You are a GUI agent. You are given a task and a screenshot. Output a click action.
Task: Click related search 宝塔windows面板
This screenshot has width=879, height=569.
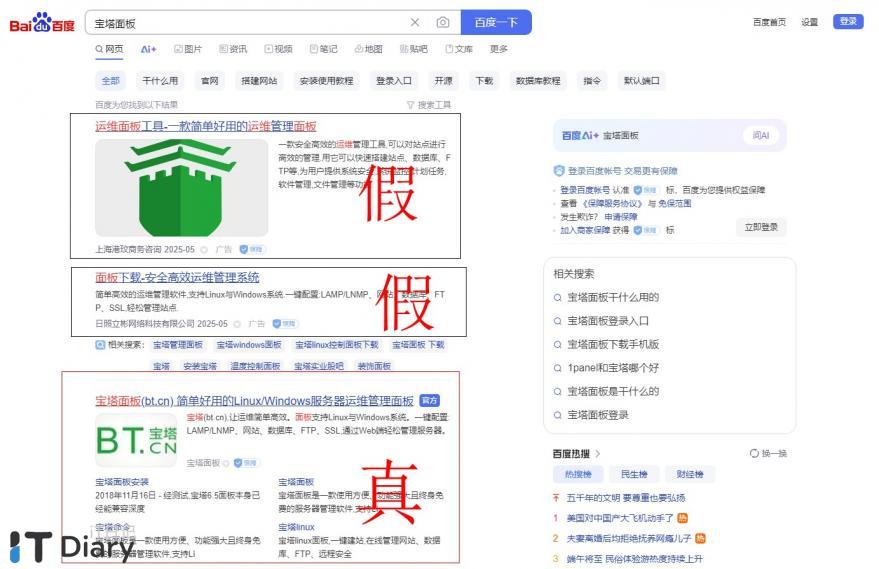point(249,345)
